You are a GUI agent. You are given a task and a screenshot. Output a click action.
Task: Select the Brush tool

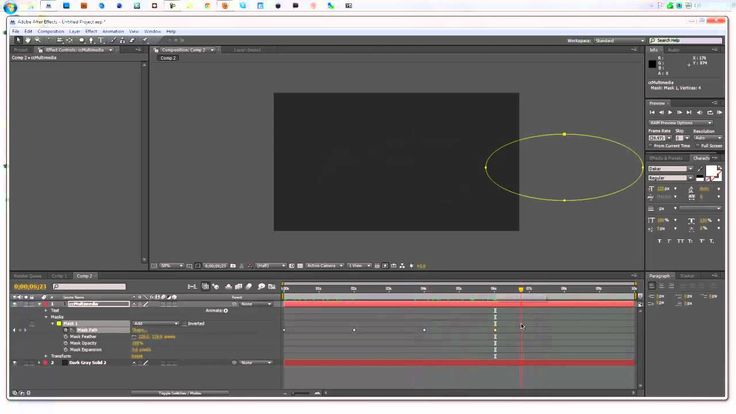click(x=113, y=40)
